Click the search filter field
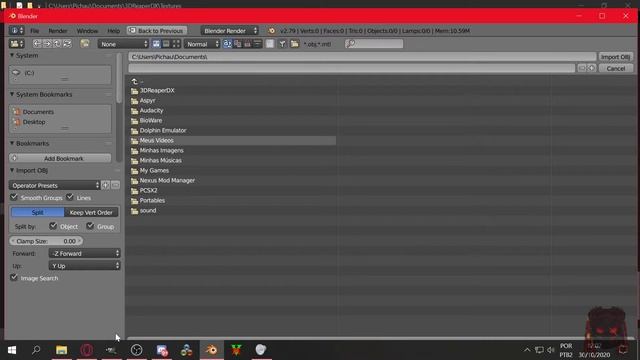Viewport: 640px width, 360px height. [374, 44]
